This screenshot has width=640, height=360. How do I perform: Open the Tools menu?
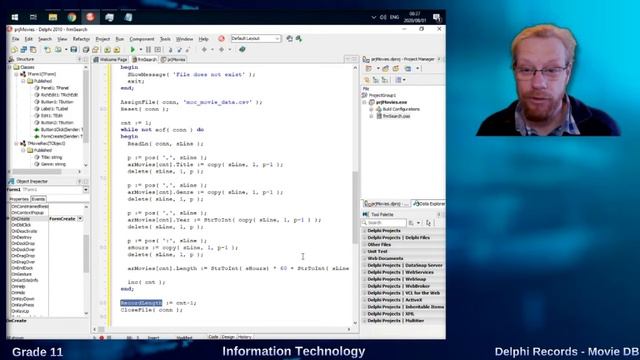pos(165,39)
